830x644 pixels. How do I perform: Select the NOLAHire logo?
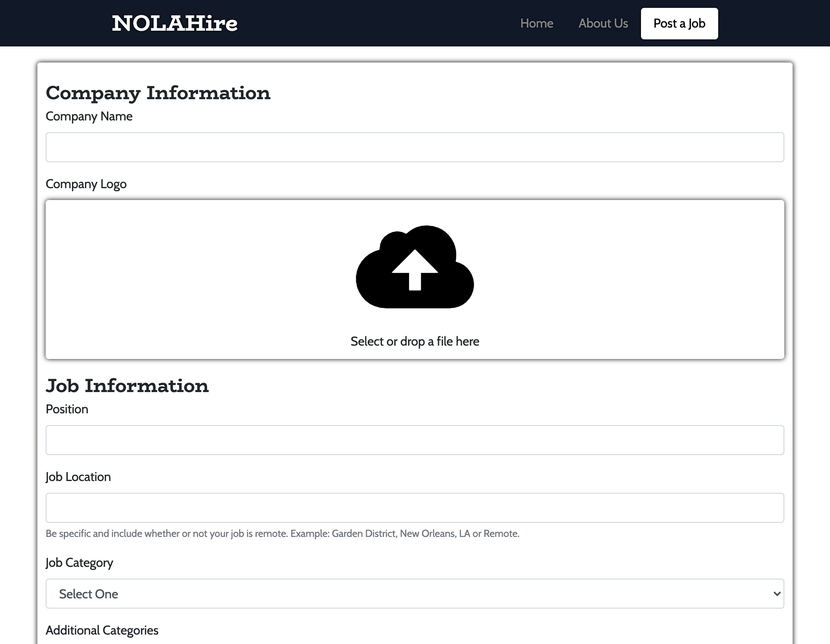174,23
